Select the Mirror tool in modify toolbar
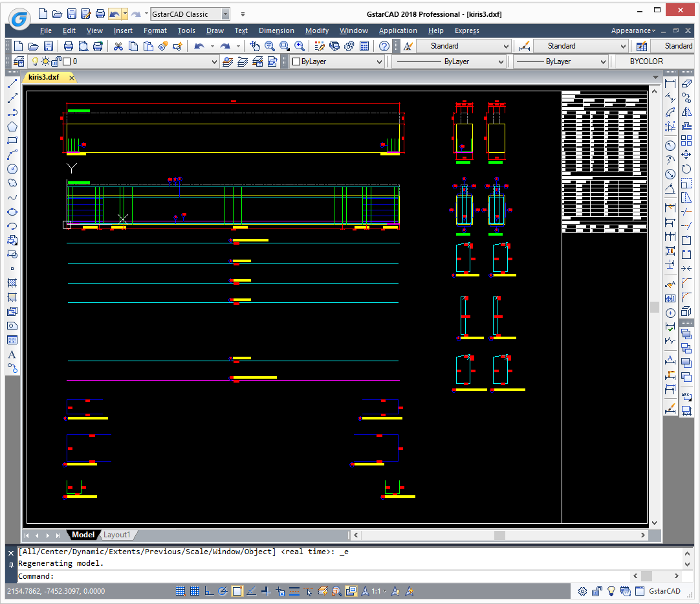Viewport: 700px width, 604px height. (686, 112)
